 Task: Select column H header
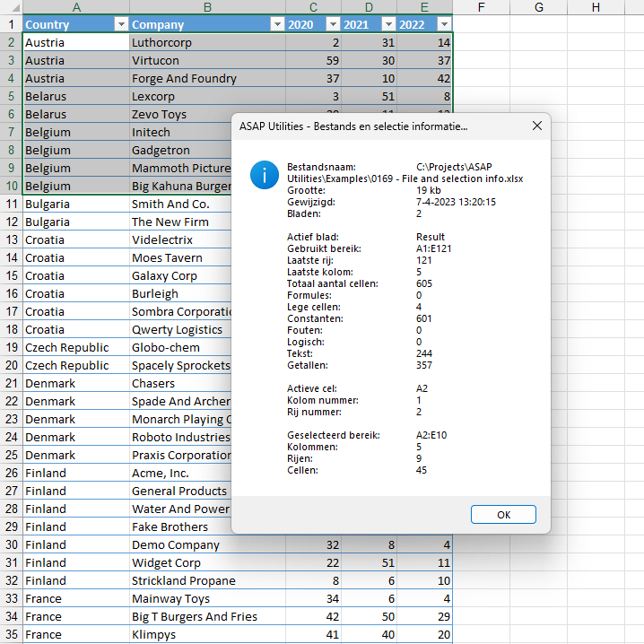(x=596, y=7)
